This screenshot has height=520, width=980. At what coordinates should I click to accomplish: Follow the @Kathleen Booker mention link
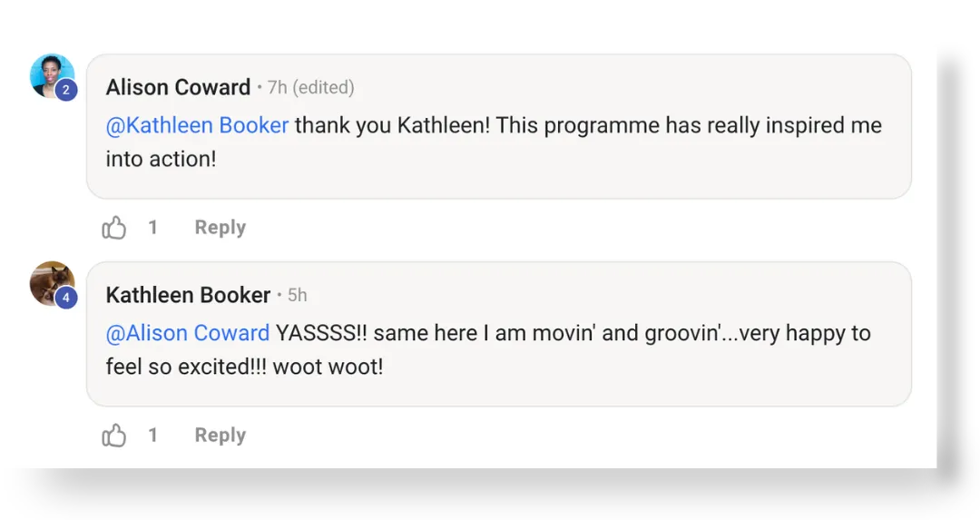[197, 125]
